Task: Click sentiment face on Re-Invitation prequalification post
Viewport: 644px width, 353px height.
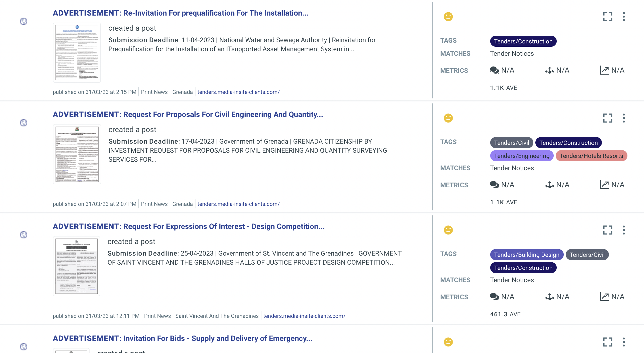Action: coord(448,17)
